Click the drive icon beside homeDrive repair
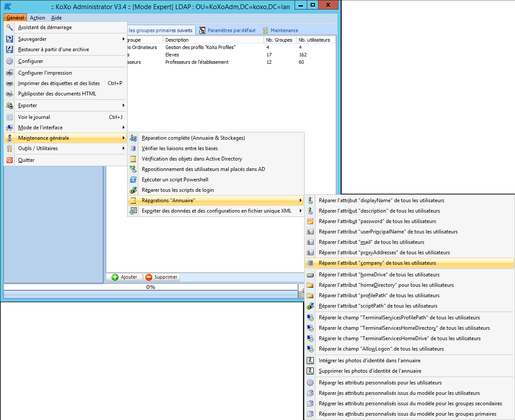Image resolution: width=515 pixels, height=420 pixels. pyautogui.click(x=310, y=275)
